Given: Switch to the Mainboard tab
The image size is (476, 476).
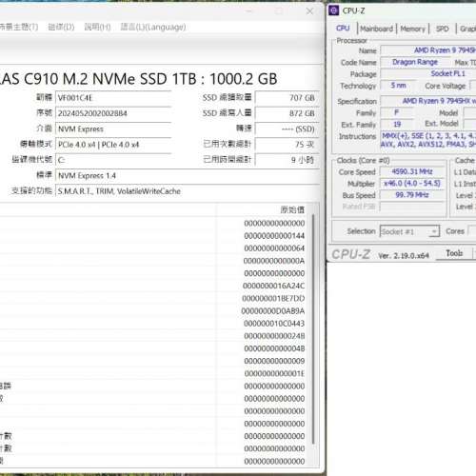Looking at the screenshot, I should [377, 29].
